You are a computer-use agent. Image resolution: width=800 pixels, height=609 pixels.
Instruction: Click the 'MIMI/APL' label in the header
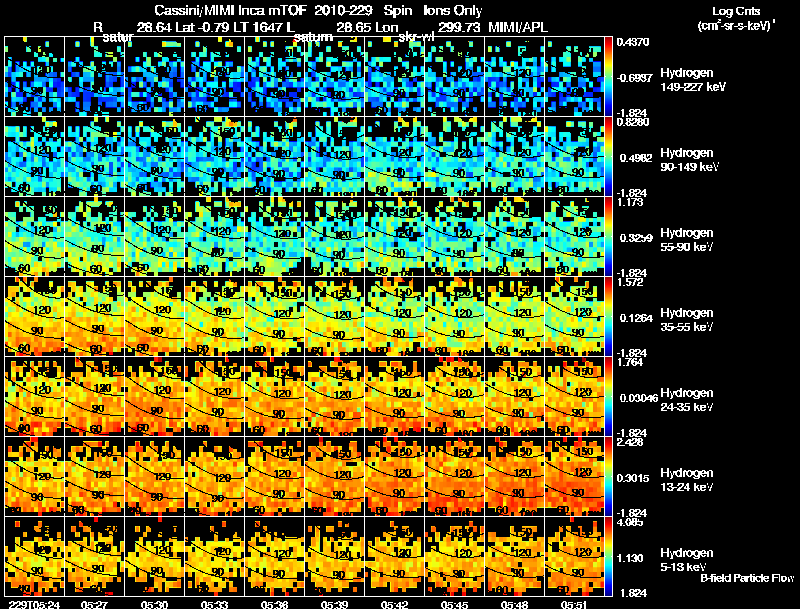coord(518,27)
